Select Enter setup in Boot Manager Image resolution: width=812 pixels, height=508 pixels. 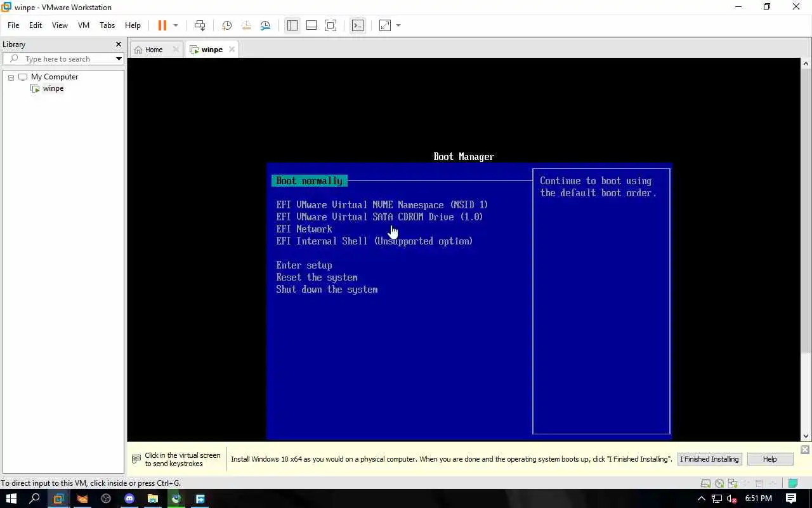(x=304, y=265)
